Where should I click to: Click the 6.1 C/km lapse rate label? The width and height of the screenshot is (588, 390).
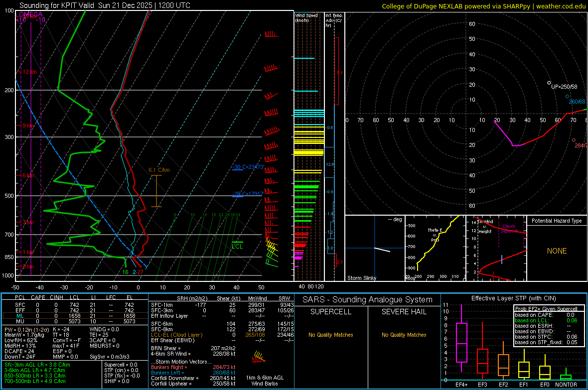(x=159, y=170)
